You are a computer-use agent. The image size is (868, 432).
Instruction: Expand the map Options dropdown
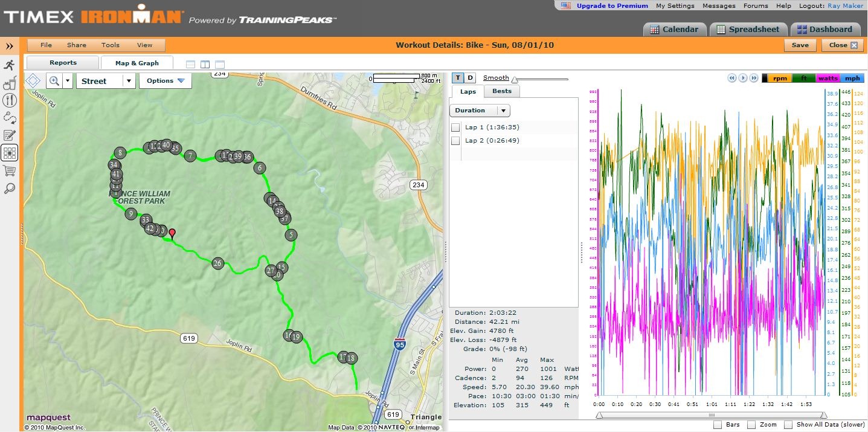click(165, 81)
